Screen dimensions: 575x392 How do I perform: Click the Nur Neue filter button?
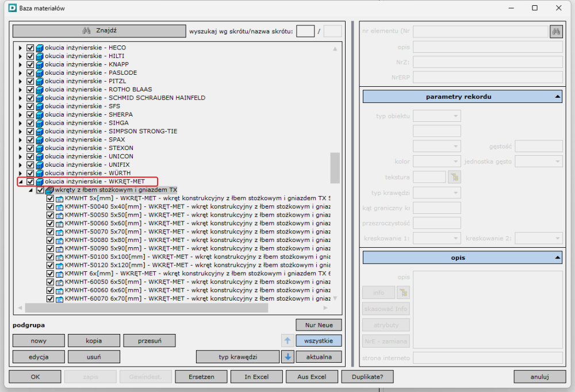click(319, 325)
